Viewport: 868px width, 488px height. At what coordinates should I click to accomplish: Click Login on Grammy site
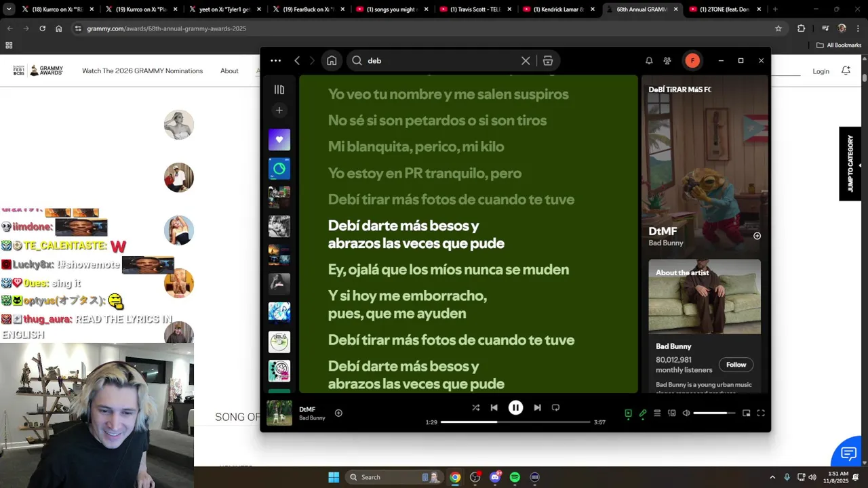(x=821, y=71)
